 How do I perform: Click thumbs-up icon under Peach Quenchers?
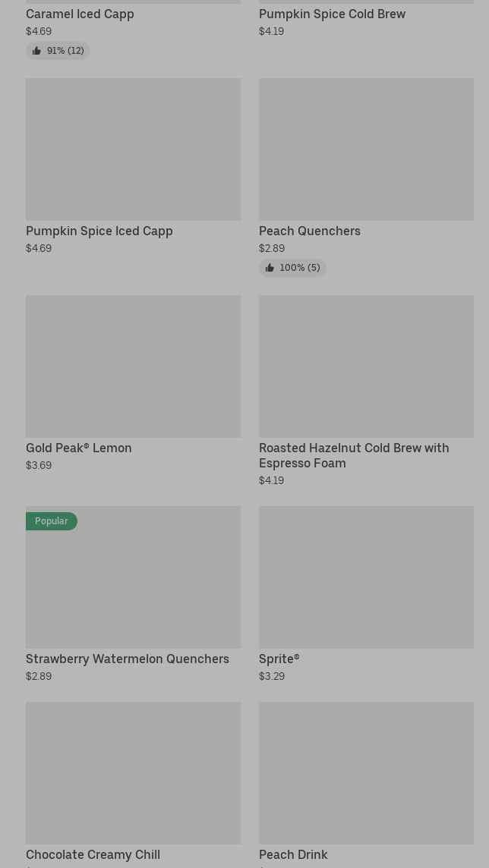pos(270,268)
